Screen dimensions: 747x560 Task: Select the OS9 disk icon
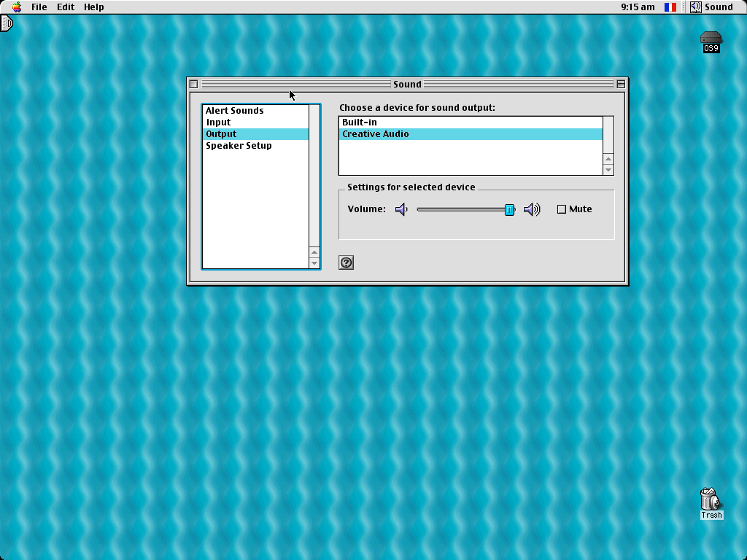711,42
